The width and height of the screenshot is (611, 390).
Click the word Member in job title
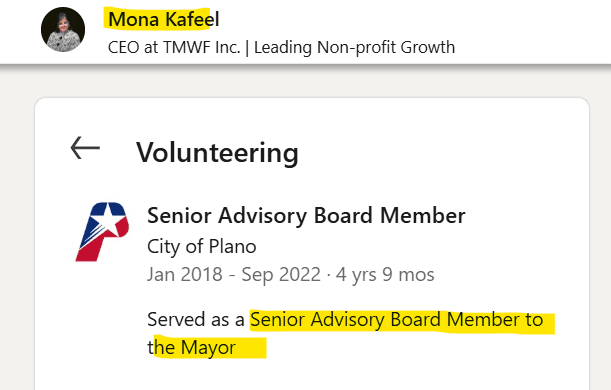pyautogui.click(x=423, y=215)
